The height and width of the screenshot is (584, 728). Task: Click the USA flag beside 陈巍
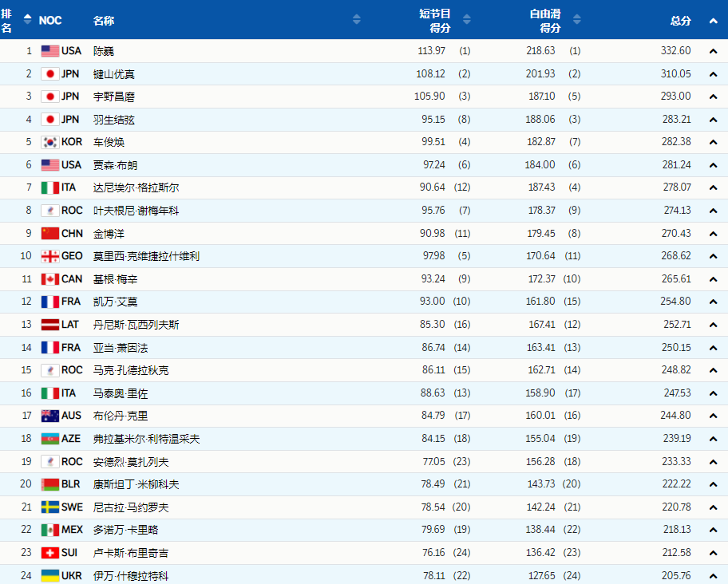click(49, 50)
